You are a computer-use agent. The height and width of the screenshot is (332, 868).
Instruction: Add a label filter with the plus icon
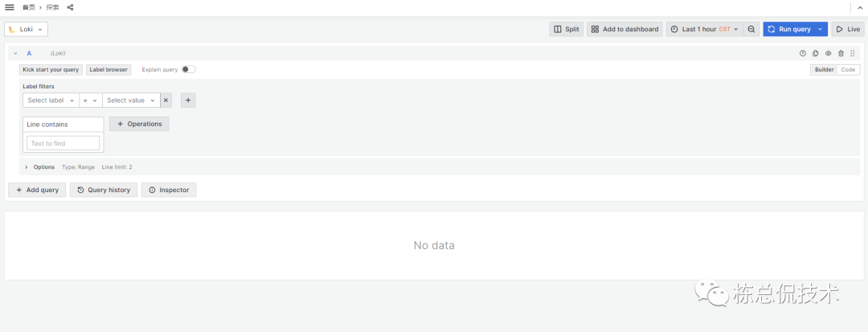point(188,100)
